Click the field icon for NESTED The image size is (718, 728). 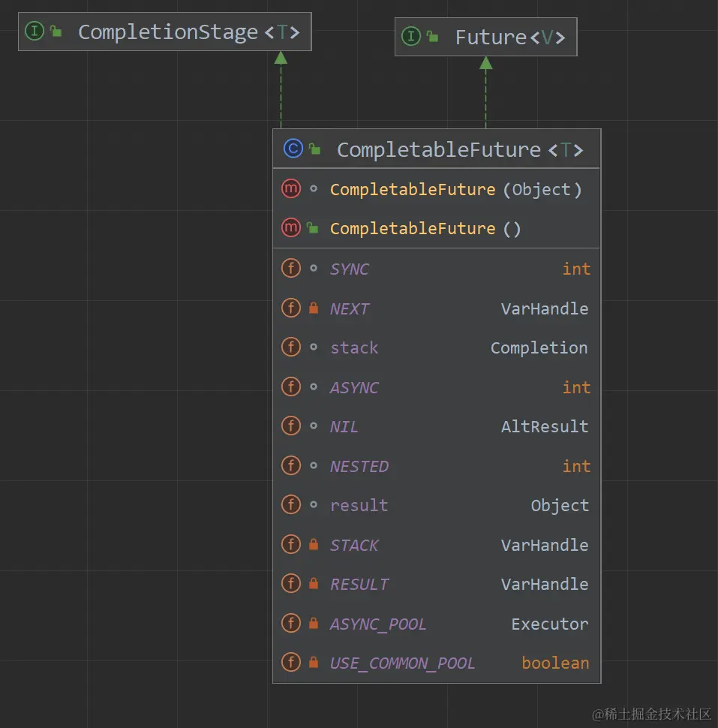point(291,465)
